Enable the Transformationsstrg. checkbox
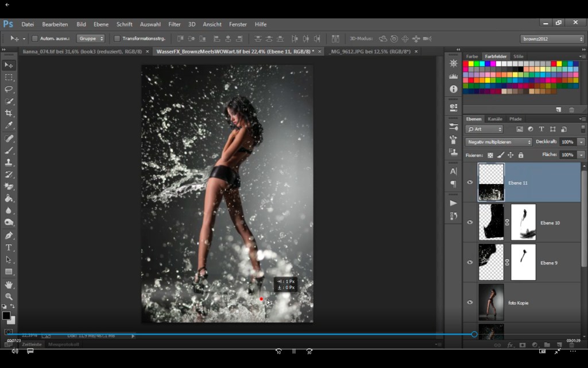Screen dimensions: 588x368 117,39
